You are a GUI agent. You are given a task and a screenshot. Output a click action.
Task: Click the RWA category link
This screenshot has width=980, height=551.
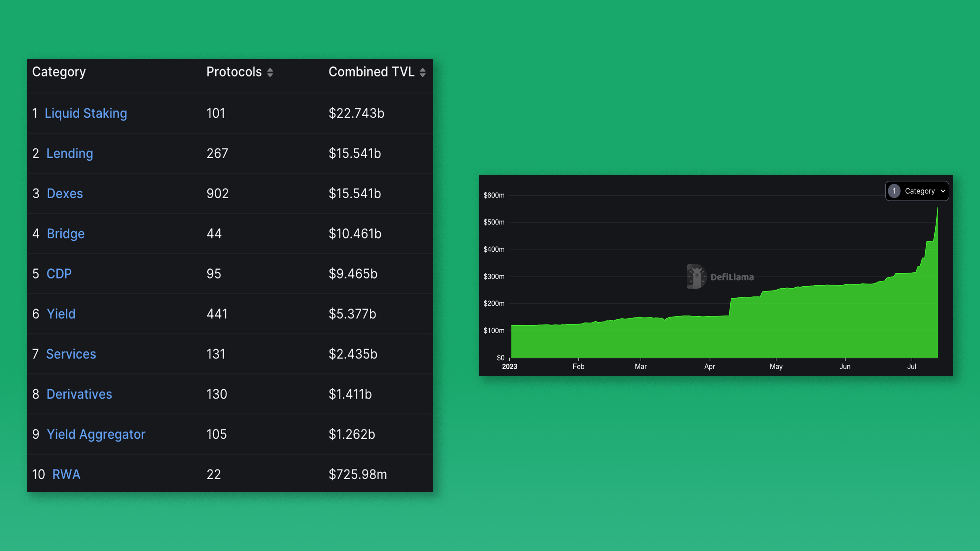[66, 474]
